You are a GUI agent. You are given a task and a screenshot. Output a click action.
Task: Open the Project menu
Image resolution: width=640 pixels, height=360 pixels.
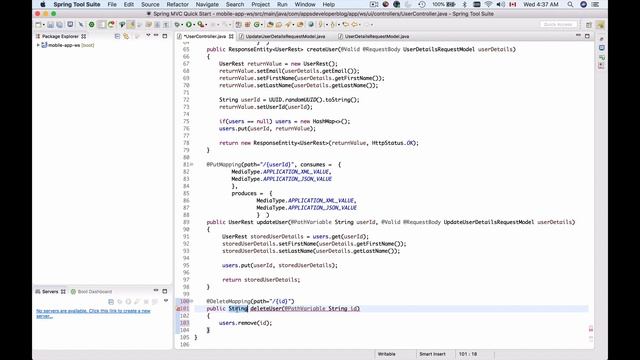260,4
